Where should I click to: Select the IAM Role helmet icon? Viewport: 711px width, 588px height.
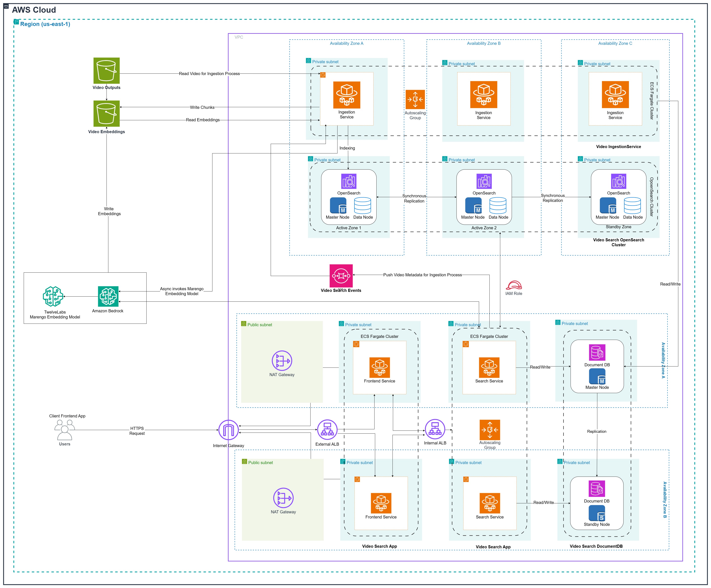(514, 285)
